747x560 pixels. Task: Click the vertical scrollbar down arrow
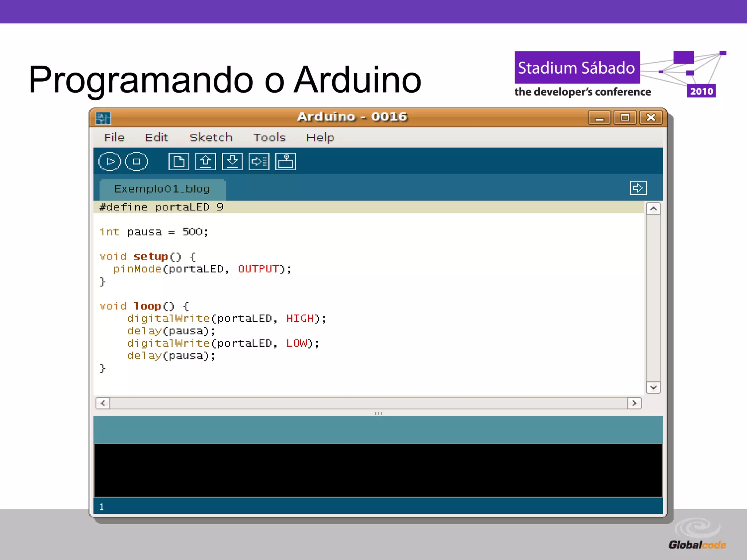coord(653,387)
